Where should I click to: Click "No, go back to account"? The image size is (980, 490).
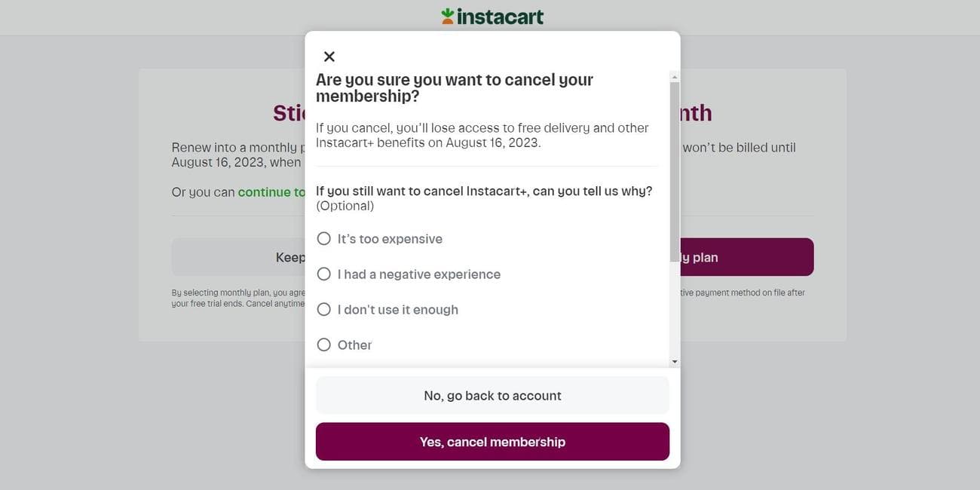pos(492,396)
